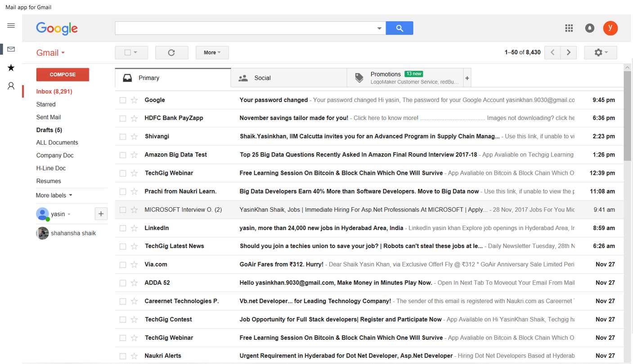This screenshot has width=633, height=364.
Task: Click the blue search magnifier button
Action: click(400, 28)
